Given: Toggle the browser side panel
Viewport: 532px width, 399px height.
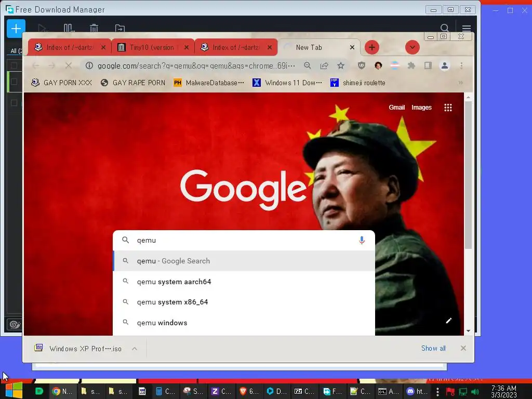Looking at the screenshot, I should (428, 65).
